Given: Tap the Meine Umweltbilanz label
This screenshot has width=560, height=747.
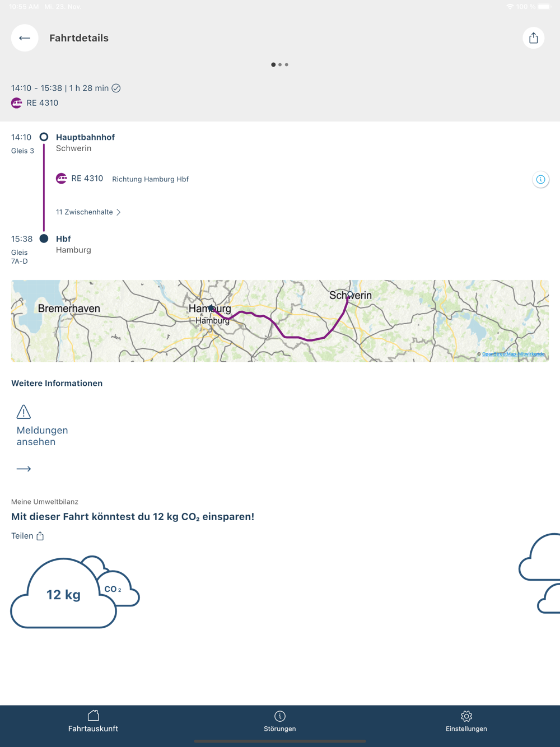Looking at the screenshot, I should coord(45,502).
